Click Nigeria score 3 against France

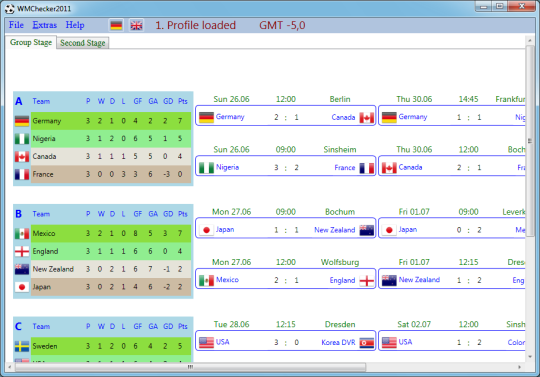(x=276, y=168)
